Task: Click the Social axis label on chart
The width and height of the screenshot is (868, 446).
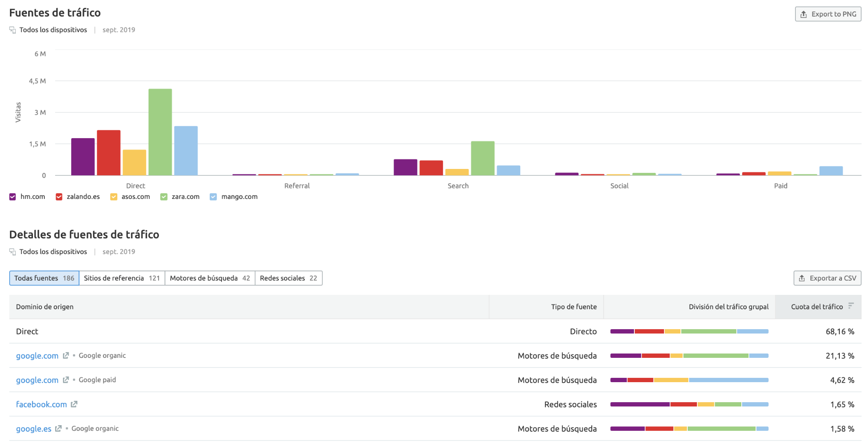Action: coord(619,186)
